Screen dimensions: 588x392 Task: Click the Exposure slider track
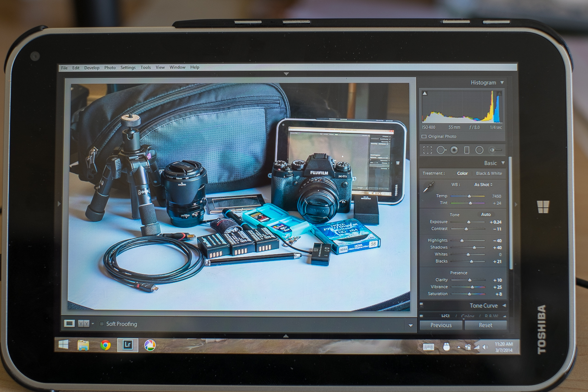click(x=467, y=222)
